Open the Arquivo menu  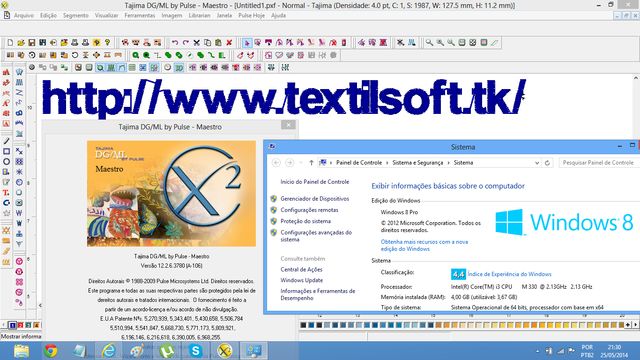coord(24,16)
